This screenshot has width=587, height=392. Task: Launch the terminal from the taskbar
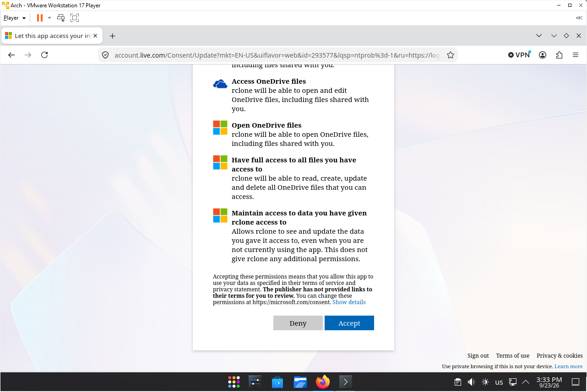click(x=345, y=382)
